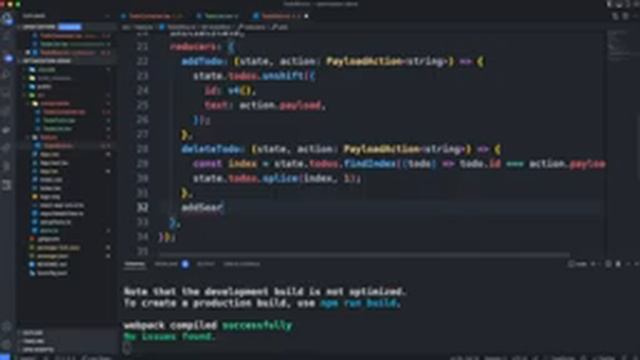Kill the terminal with trash icon
640x360 pixels.
618,264
